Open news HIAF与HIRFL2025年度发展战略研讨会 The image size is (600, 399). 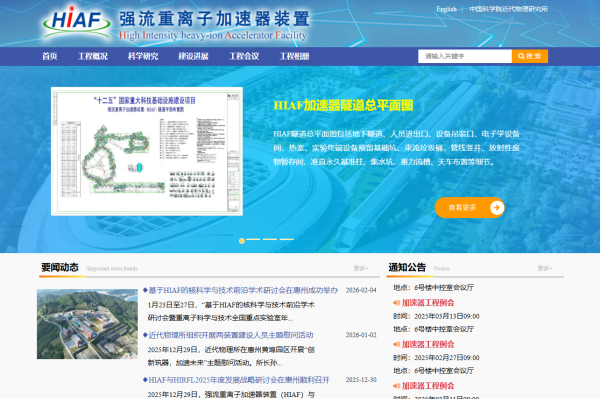click(x=239, y=380)
